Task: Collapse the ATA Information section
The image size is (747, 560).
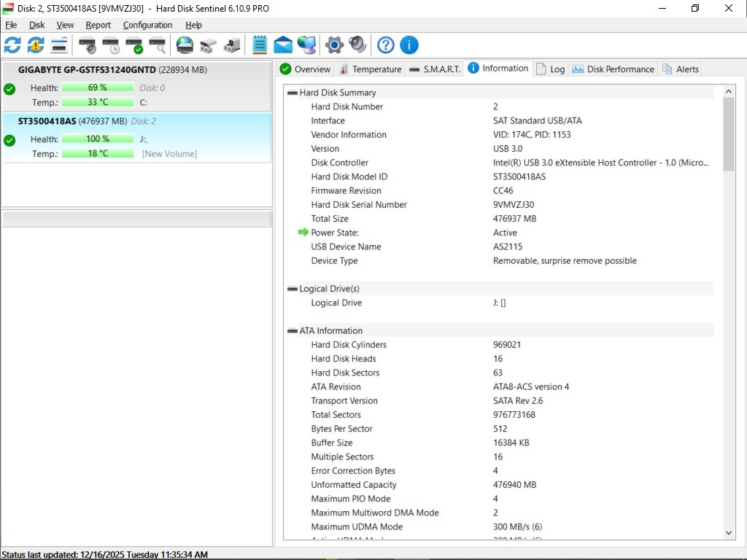Action: click(x=293, y=331)
